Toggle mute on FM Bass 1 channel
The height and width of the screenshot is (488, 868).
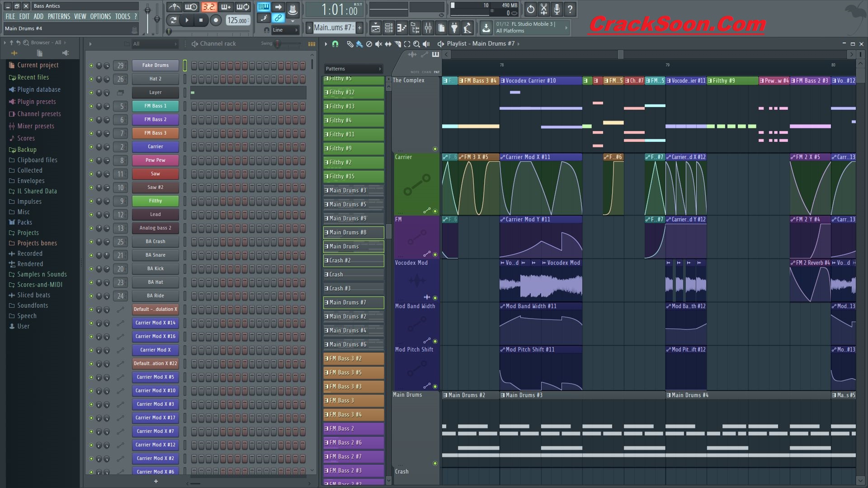click(x=90, y=105)
